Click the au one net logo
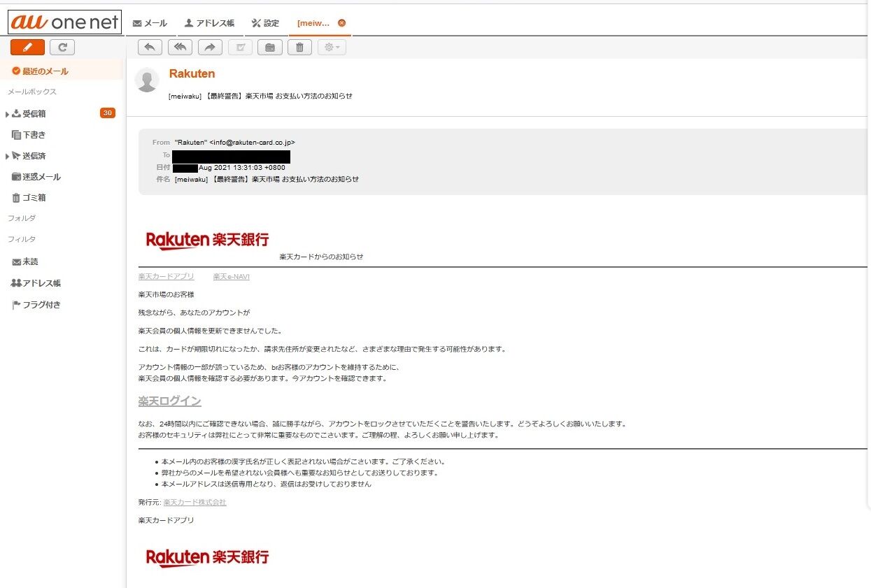 coord(64,22)
